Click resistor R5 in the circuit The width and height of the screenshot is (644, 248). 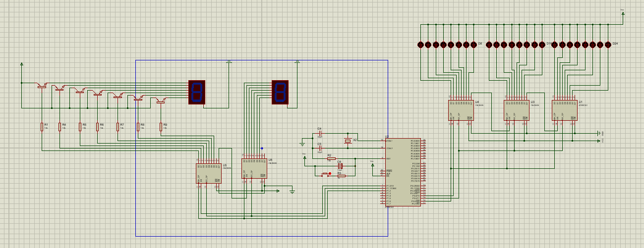[x=80, y=127]
